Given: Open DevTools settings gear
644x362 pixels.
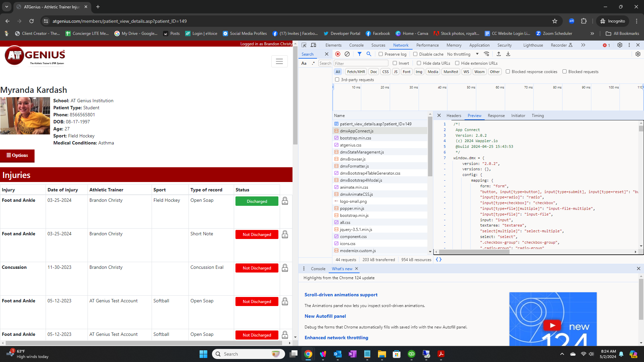Looking at the screenshot, I should coord(620,45).
